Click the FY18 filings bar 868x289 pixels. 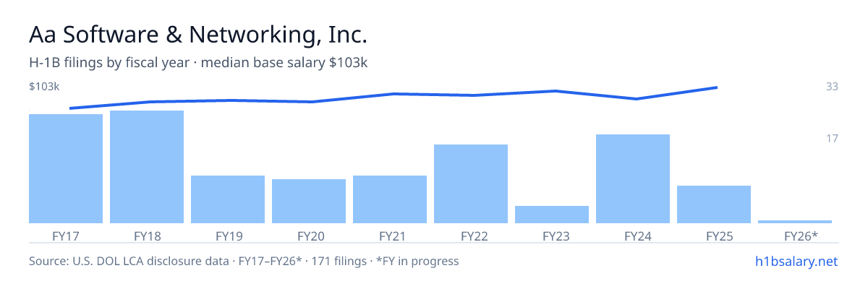pyautogui.click(x=147, y=167)
